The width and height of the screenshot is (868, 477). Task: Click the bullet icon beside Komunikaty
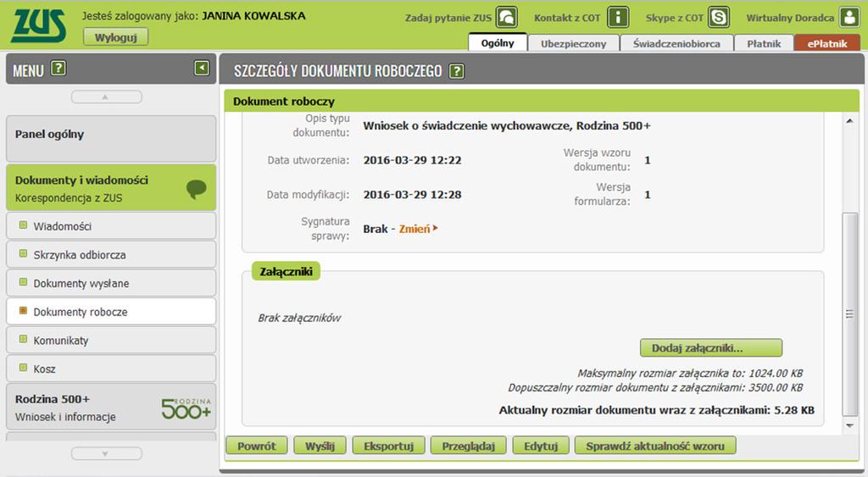(x=23, y=339)
